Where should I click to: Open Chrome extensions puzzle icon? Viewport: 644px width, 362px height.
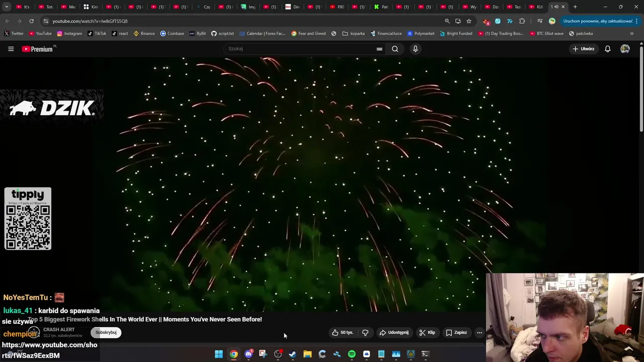tap(522, 21)
